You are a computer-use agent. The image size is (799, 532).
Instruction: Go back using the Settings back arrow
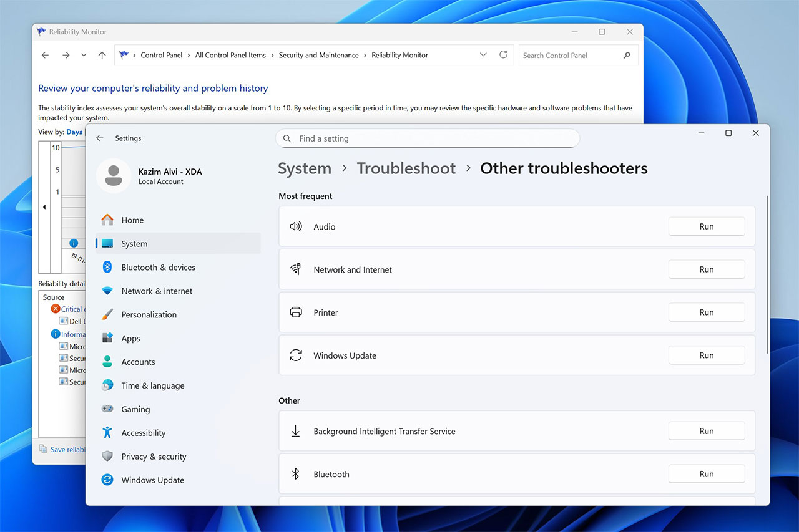(100, 138)
